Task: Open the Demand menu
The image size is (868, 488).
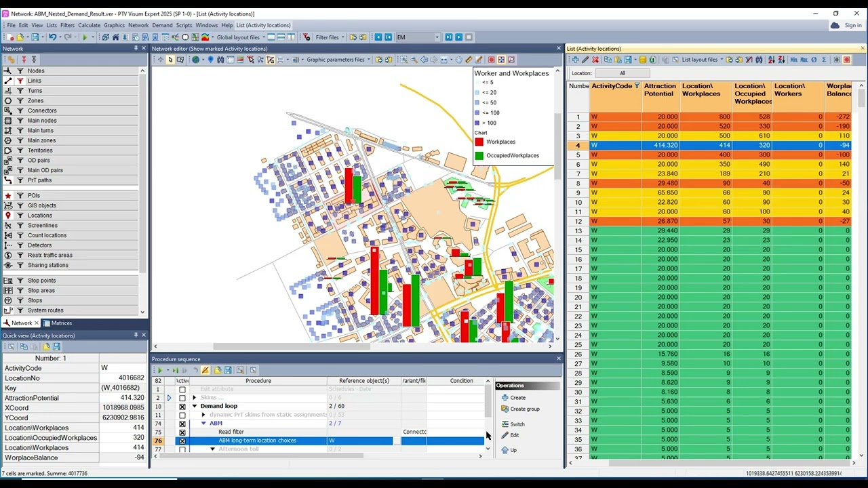Action: (162, 25)
